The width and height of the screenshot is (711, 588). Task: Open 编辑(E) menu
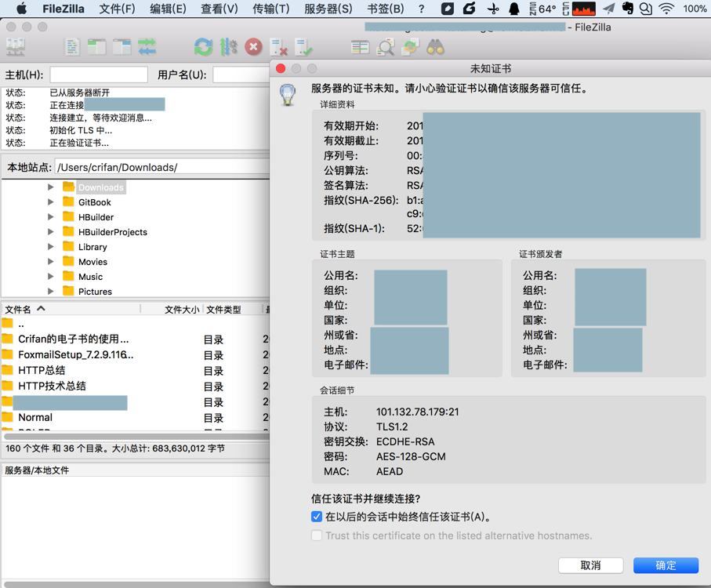click(168, 9)
